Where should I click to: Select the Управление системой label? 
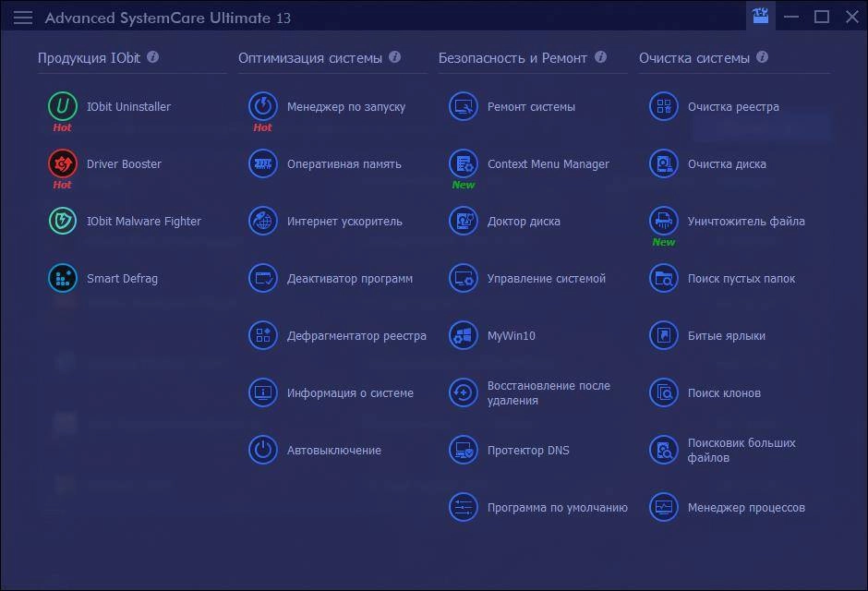[x=547, y=278]
